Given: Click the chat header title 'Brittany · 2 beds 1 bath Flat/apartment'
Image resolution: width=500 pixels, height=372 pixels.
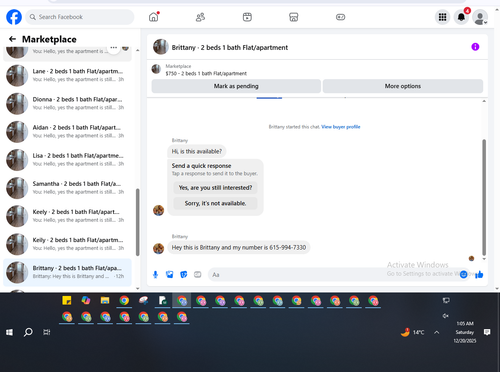Looking at the screenshot, I should [x=230, y=47].
